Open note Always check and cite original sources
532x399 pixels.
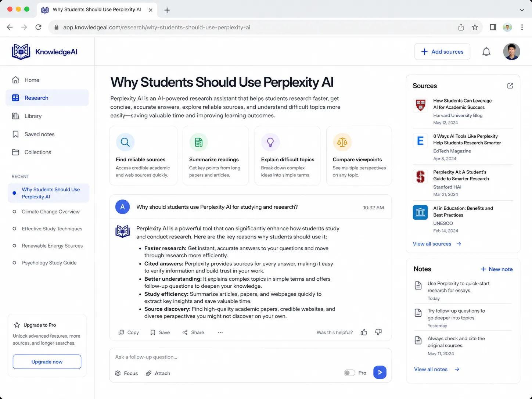463,345
